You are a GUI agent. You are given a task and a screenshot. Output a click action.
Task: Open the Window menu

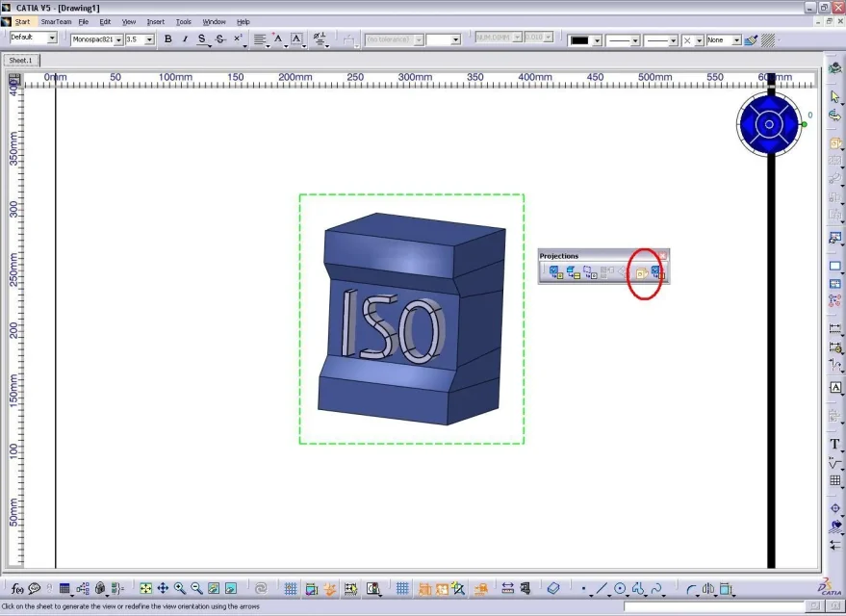pyautogui.click(x=214, y=21)
